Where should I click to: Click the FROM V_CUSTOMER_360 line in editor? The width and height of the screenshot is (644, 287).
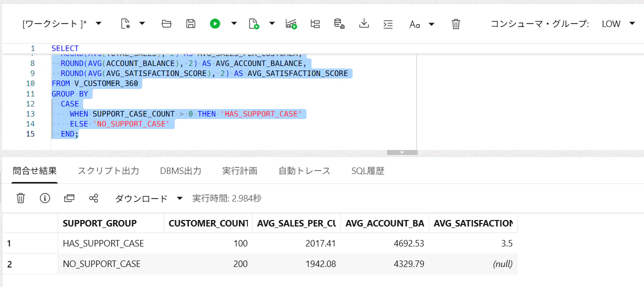(95, 83)
